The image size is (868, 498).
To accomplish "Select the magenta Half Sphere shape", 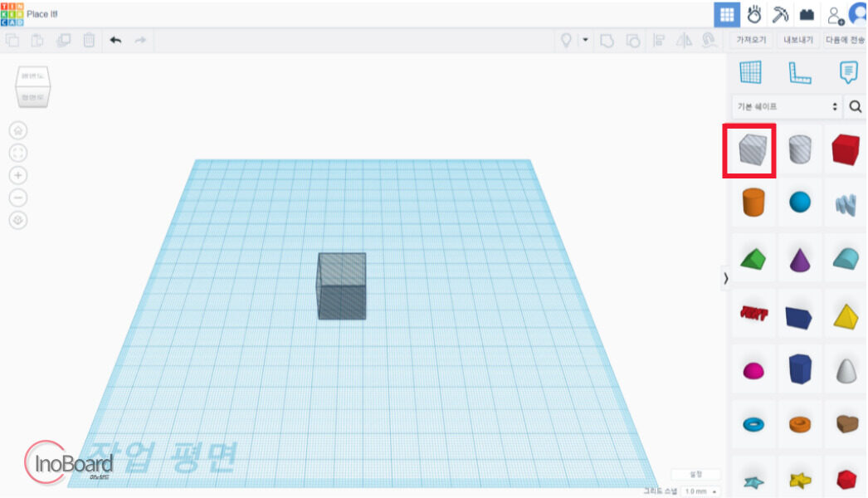I will 753,370.
